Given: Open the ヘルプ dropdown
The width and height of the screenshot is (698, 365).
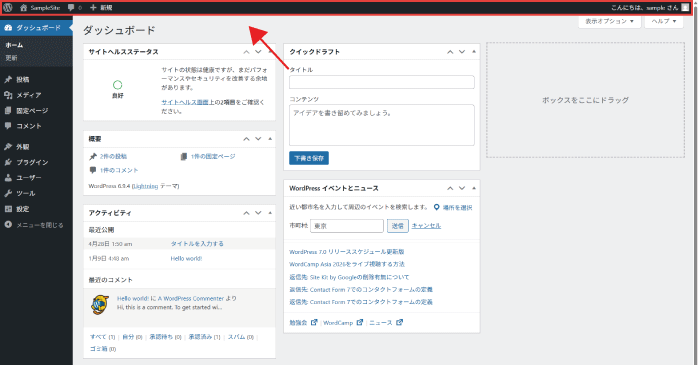Looking at the screenshot, I should point(664,21).
